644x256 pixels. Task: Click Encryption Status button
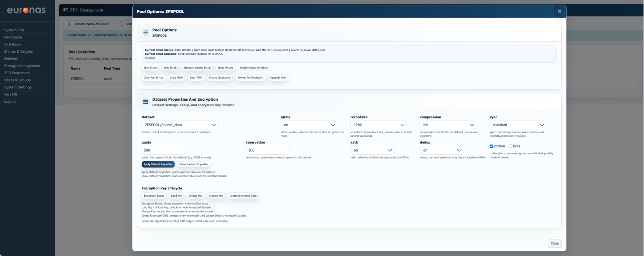[154, 196]
